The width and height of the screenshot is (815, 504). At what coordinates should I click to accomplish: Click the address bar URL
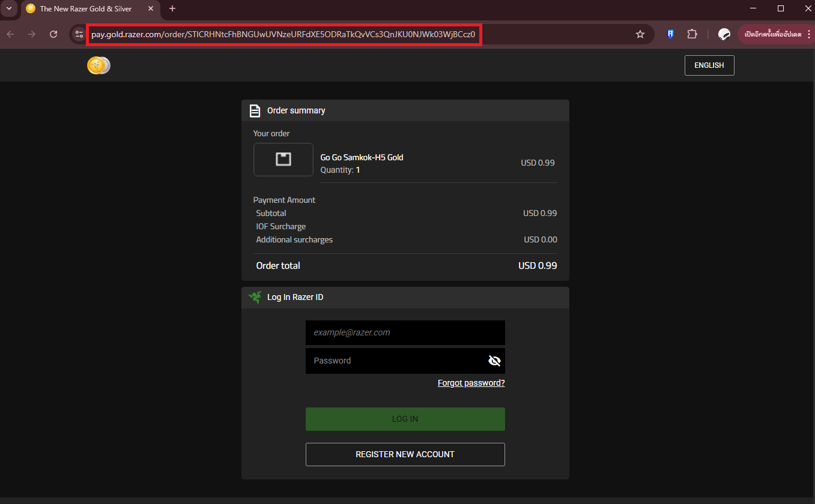(x=283, y=34)
